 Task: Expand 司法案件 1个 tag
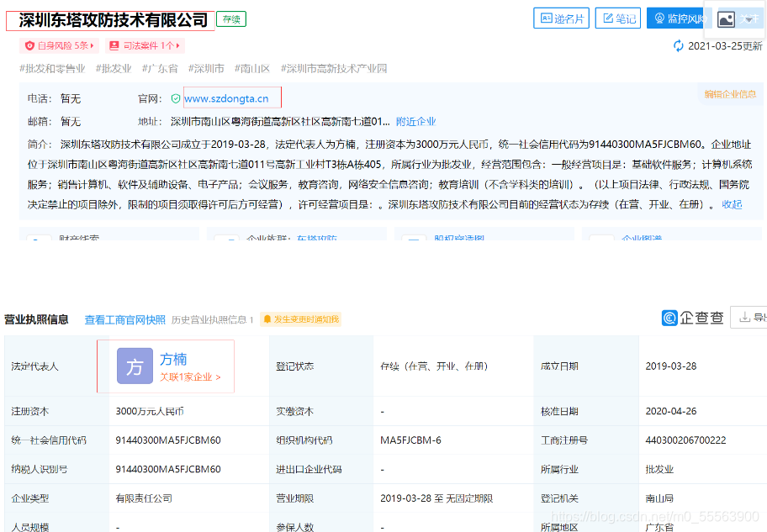(145, 45)
